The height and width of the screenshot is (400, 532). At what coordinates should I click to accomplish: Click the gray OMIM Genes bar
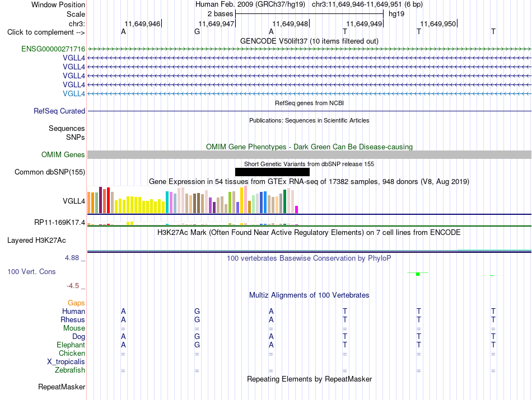point(309,154)
